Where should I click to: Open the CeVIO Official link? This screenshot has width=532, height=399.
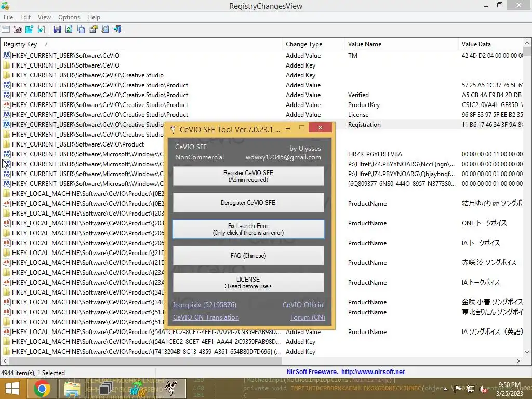303,304
